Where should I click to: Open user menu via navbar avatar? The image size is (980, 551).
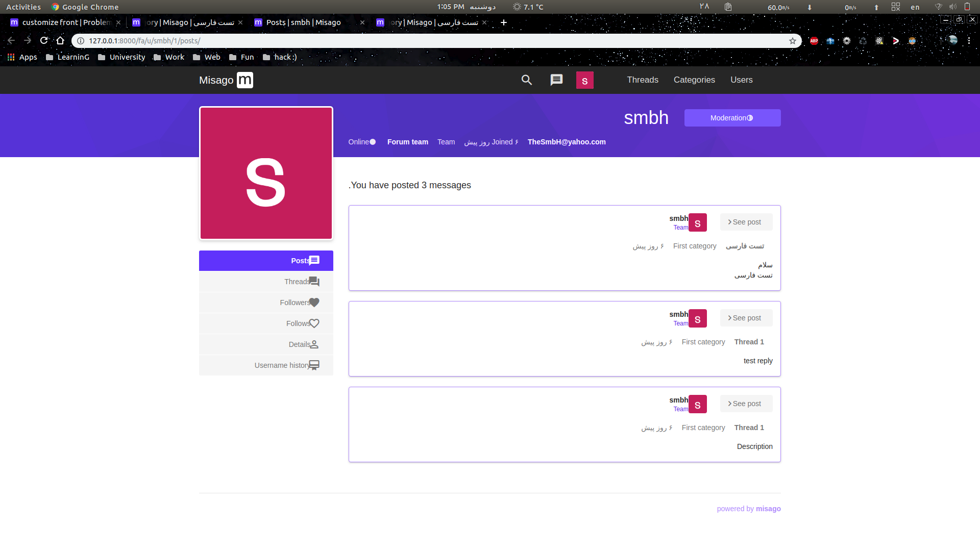coord(584,80)
